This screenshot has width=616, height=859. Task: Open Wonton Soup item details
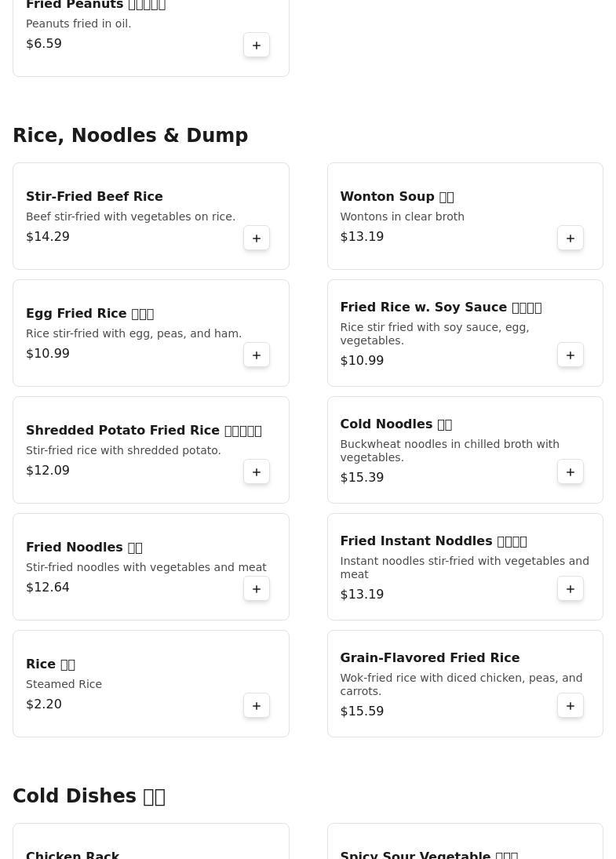396,197
